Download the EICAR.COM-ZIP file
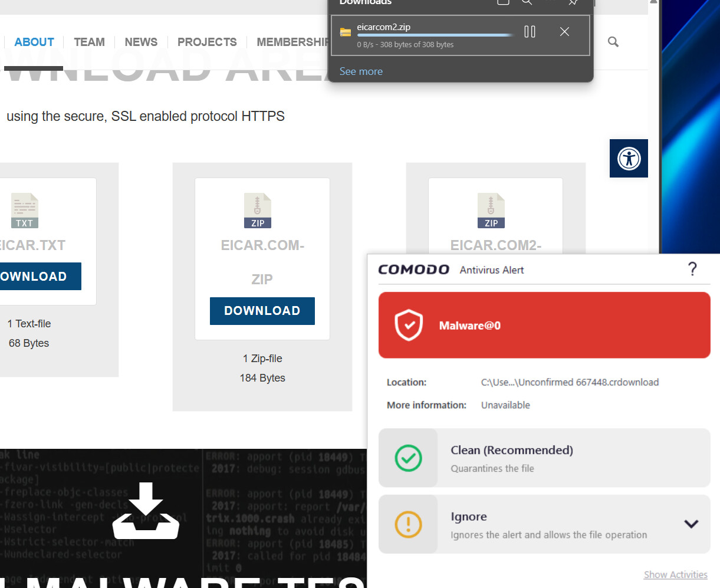720x588 pixels. pyautogui.click(x=262, y=311)
